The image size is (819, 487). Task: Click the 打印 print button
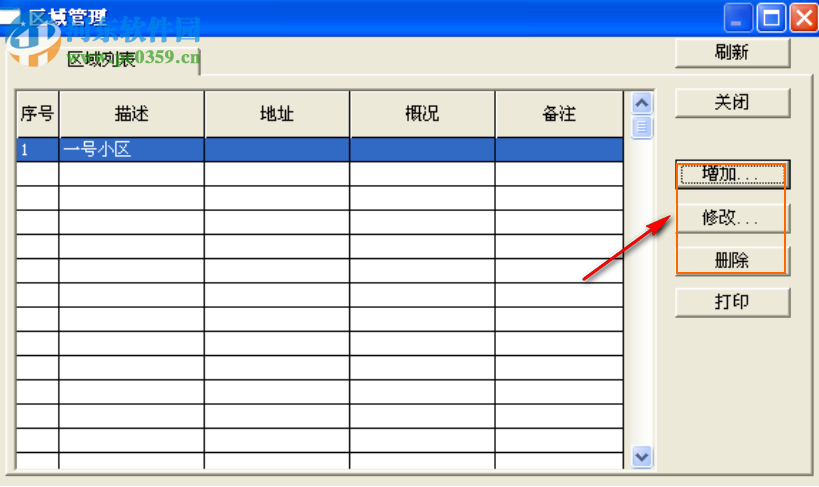732,303
